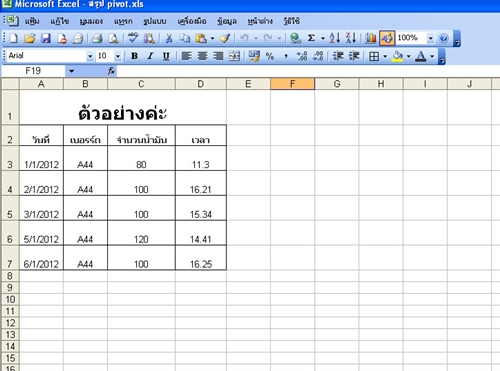Copy the selection using the Copy icon
This screenshot has height=371, width=500.
click(x=185, y=39)
